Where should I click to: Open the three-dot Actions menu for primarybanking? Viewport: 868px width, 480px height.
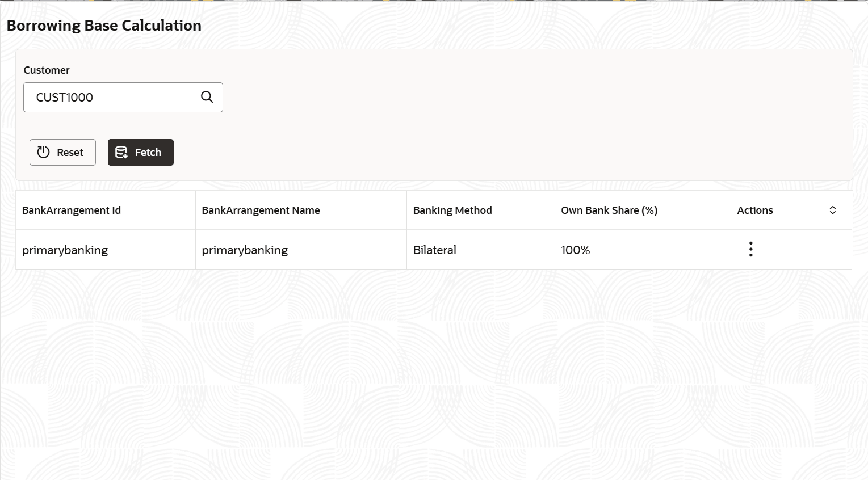(x=750, y=249)
